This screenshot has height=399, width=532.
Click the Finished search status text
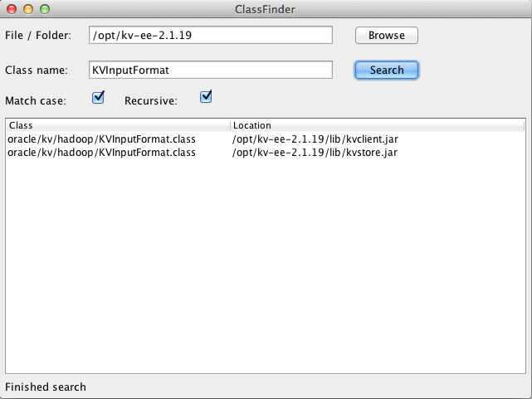click(x=46, y=387)
